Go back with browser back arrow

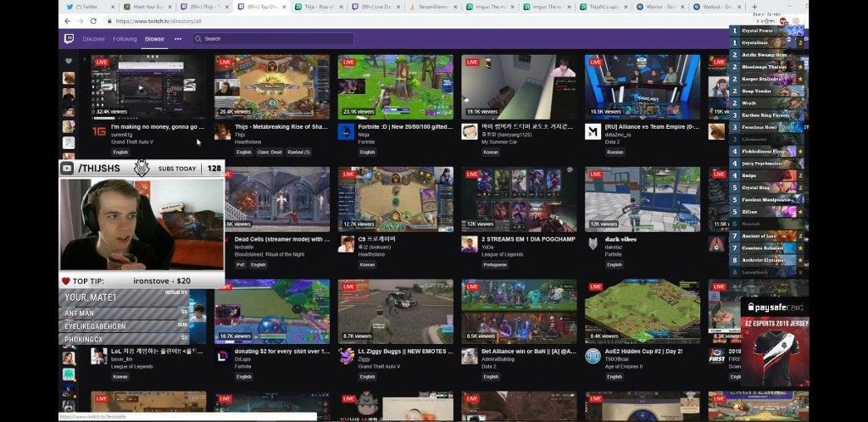tap(68, 21)
